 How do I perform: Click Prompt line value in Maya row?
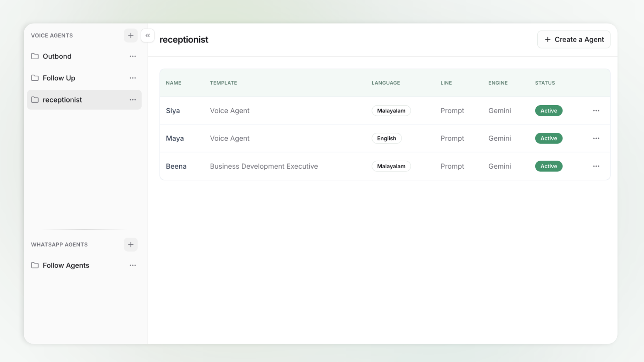[x=452, y=138]
